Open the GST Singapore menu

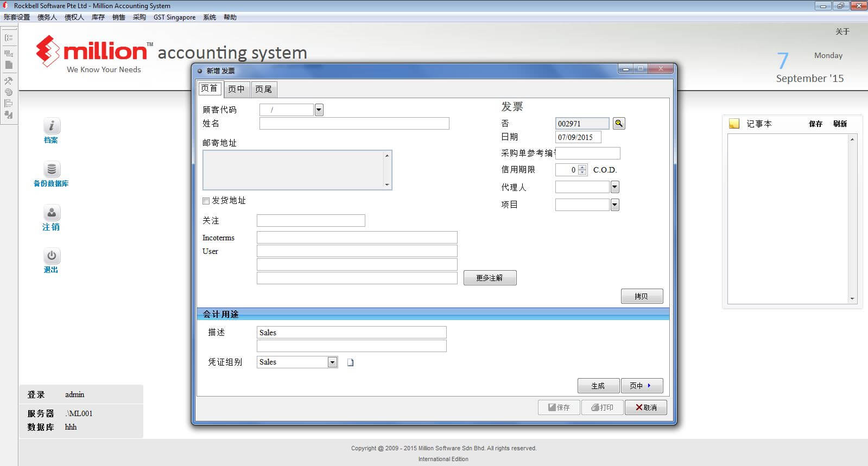[174, 17]
